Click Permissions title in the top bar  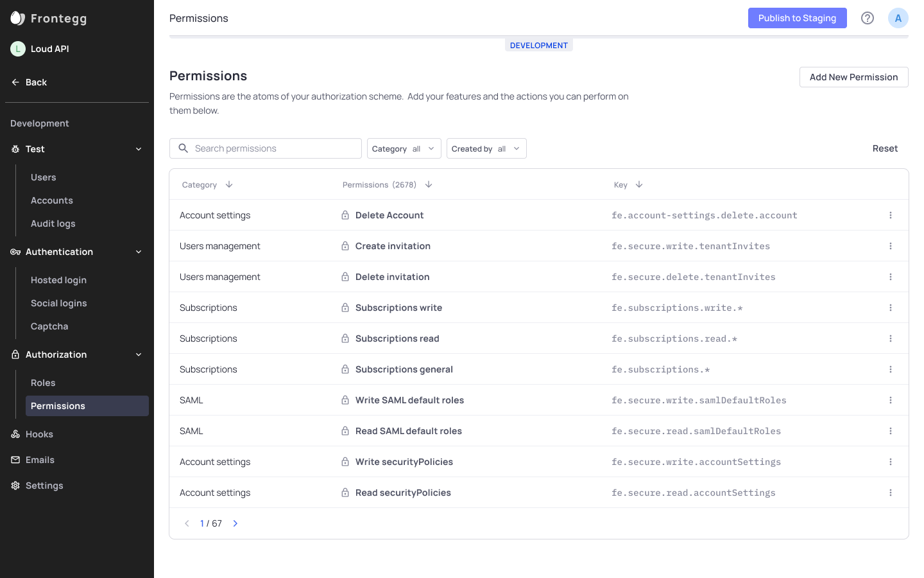coord(199,18)
